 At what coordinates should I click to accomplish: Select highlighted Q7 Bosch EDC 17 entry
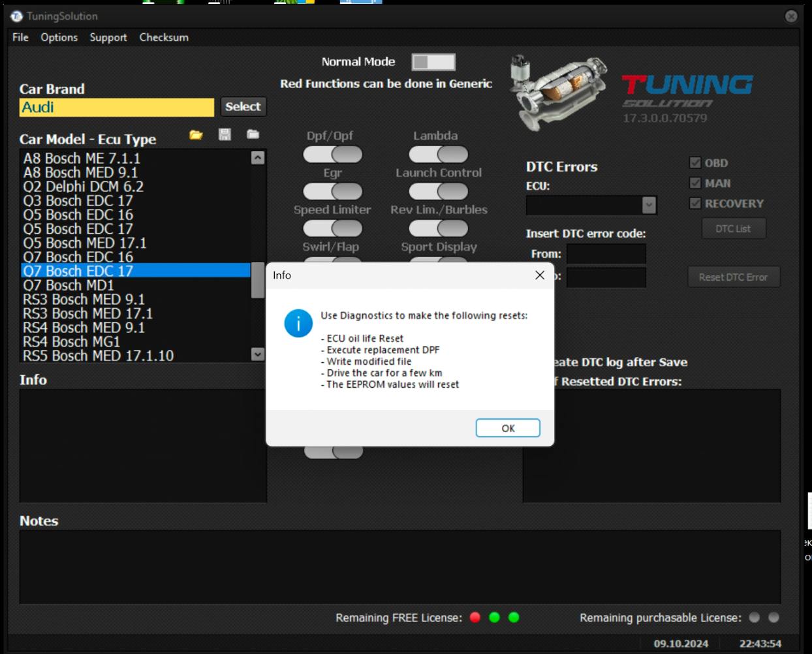coord(135,271)
